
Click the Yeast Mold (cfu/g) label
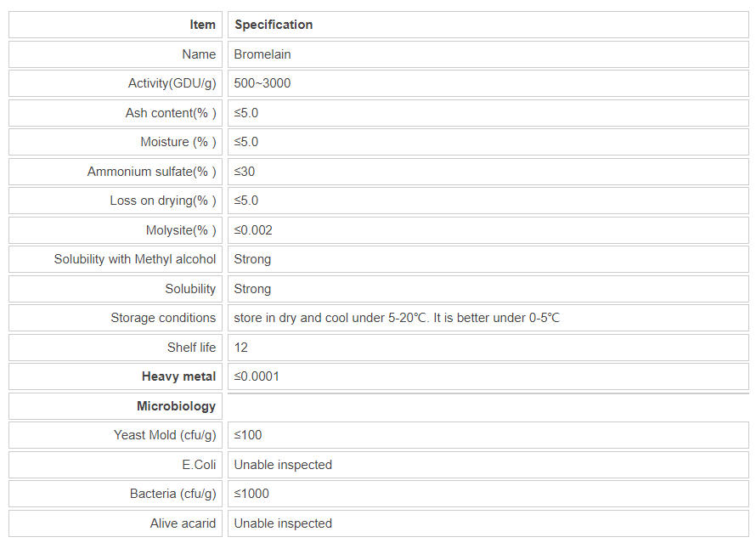point(165,435)
